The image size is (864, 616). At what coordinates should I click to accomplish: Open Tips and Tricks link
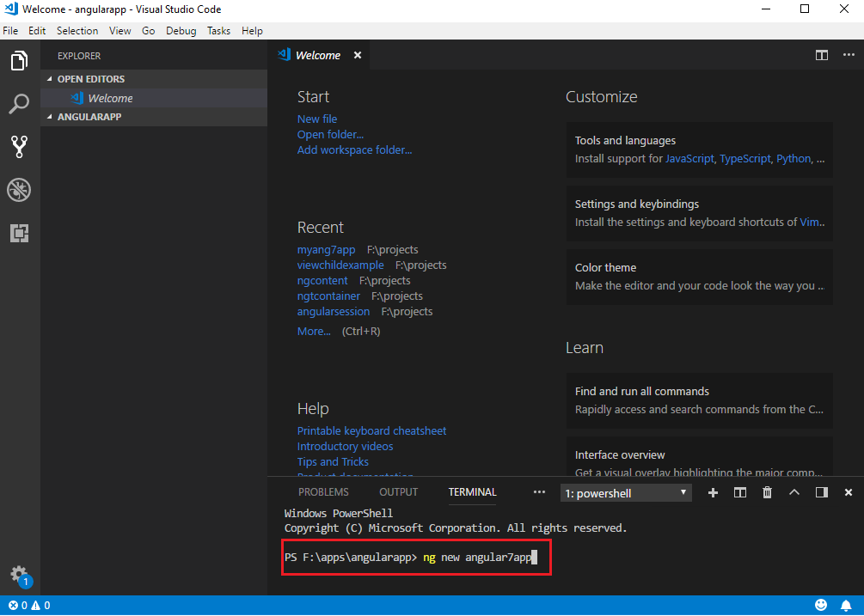pos(333,462)
